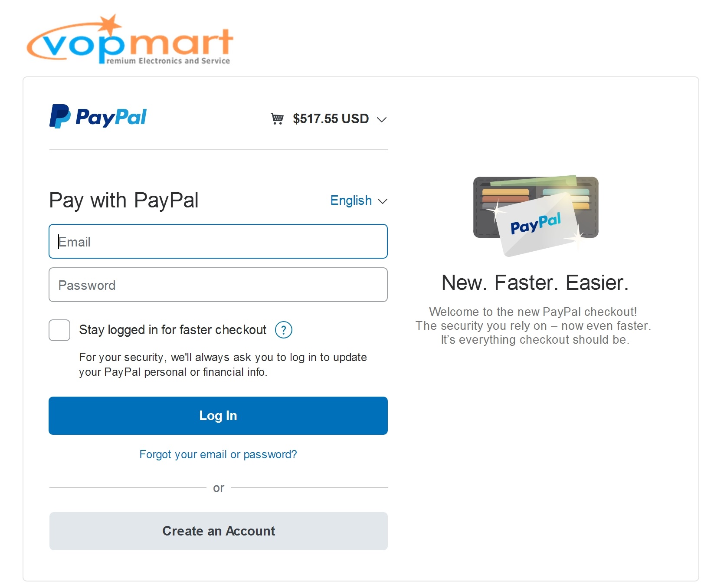Expand the $517.55 USD order summary chevron

pyautogui.click(x=382, y=119)
